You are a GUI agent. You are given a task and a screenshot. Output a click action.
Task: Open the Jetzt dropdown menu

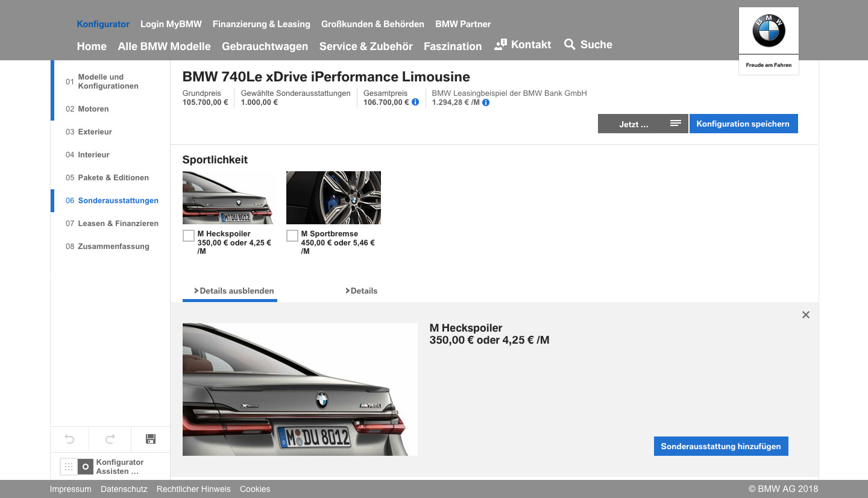[643, 124]
